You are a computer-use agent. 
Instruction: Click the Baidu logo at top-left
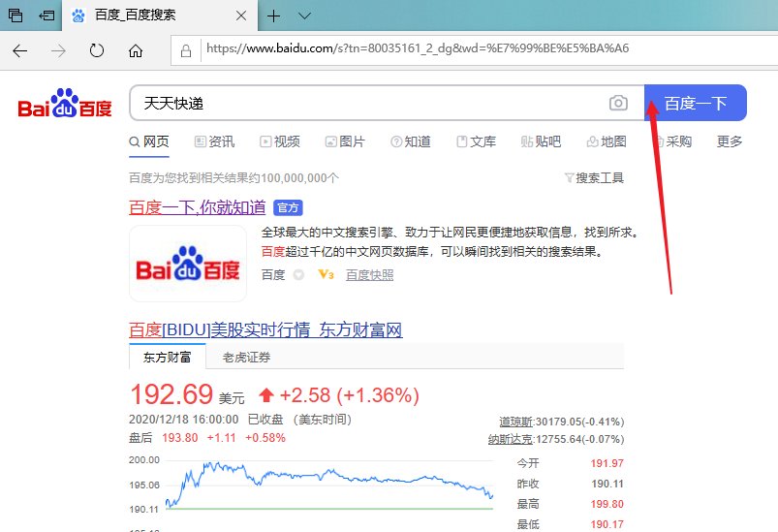pyautogui.click(x=65, y=103)
